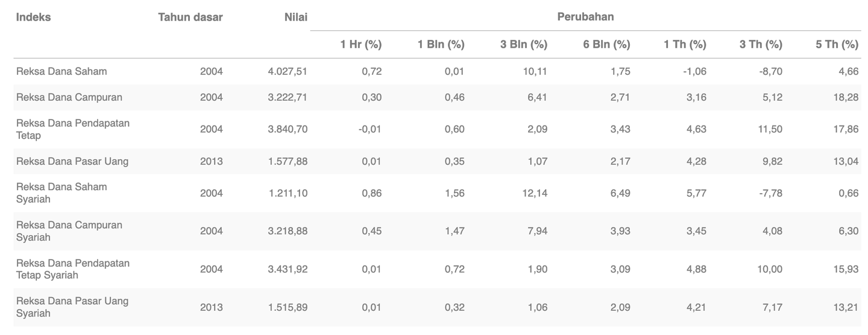The height and width of the screenshot is (335, 868).
Task: Open Reksa Dana Saham Syariah index
Action: pyautogui.click(x=61, y=193)
